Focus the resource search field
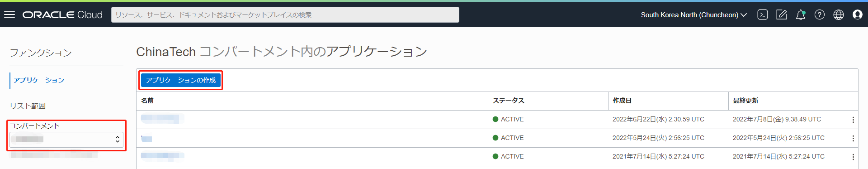Viewport: 868px width, 169px height. tap(285, 14)
